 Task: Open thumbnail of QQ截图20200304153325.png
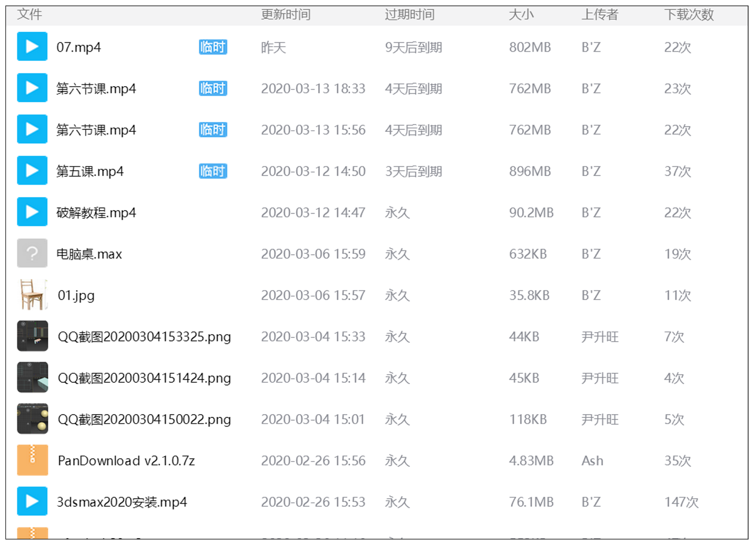32,336
